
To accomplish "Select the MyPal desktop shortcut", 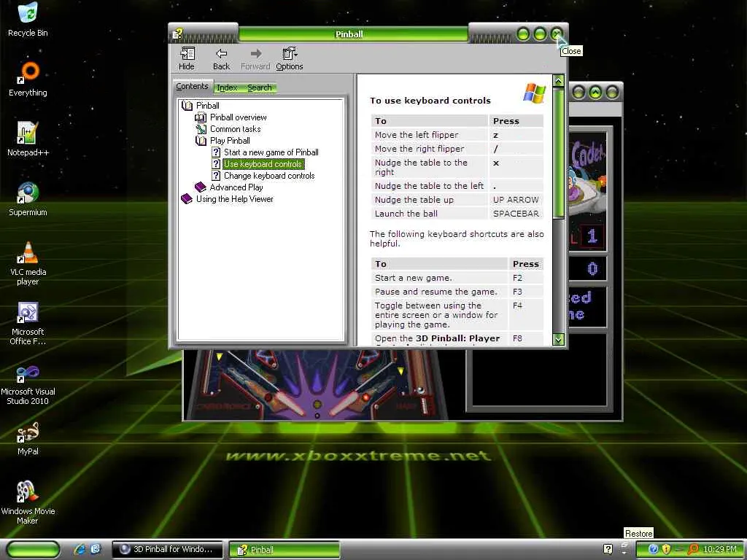I will click(x=28, y=438).
